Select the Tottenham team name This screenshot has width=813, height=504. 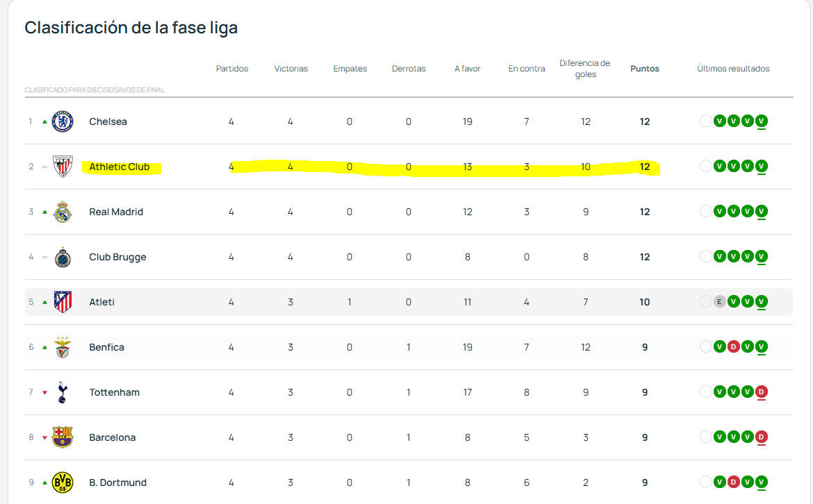pyautogui.click(x=114, y=392)
